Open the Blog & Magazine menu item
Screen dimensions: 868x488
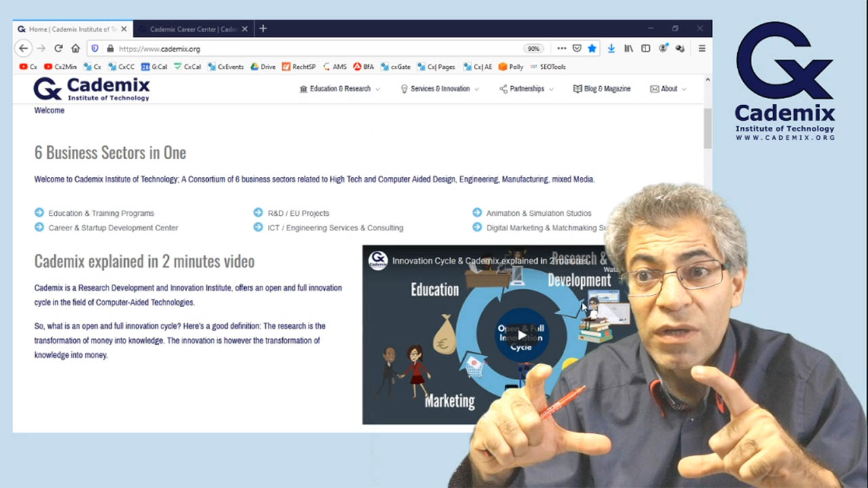601,89
